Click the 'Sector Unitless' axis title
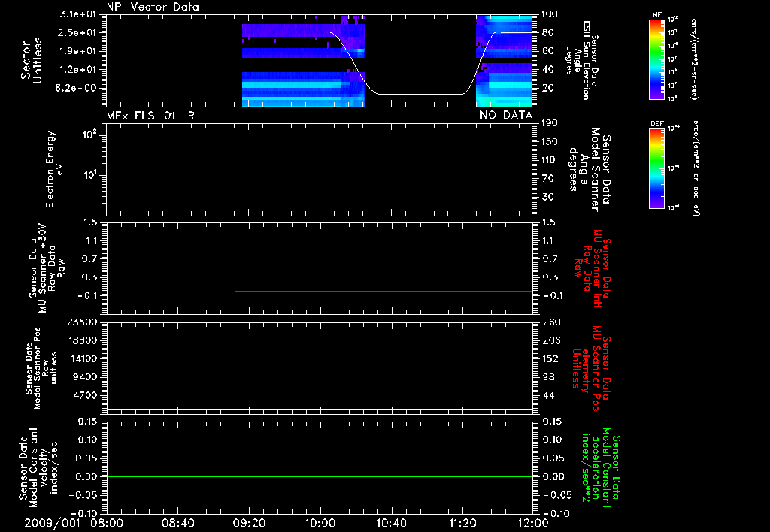The height and width of the screenshot is (532, 770). pyautogui.click(x=32, y=60)
